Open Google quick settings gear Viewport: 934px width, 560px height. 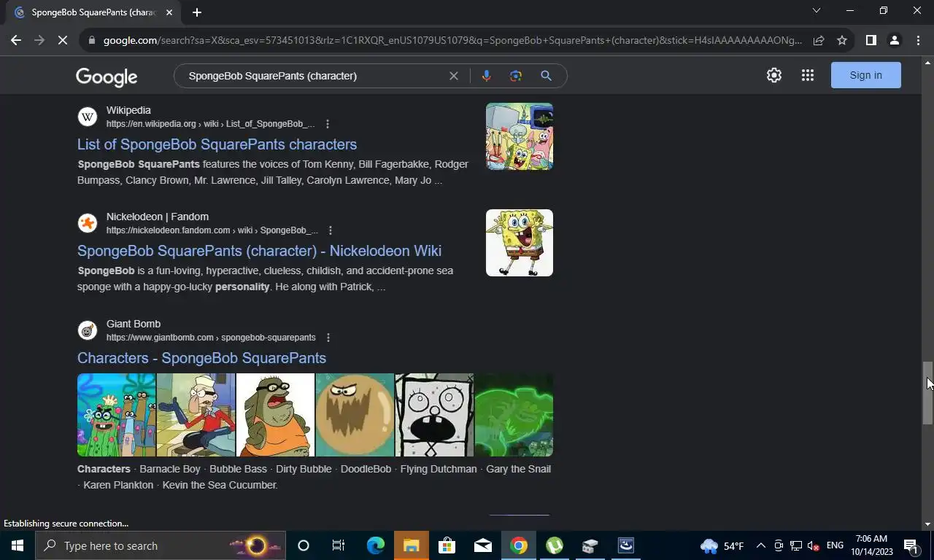pos(774,75)
